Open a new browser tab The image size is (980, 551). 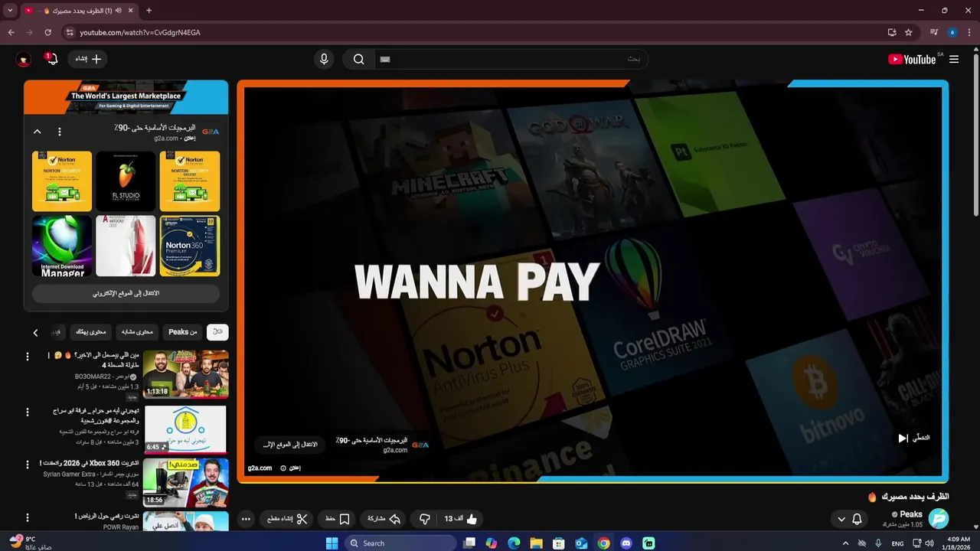pyautogui.click(x=149, y=11)
